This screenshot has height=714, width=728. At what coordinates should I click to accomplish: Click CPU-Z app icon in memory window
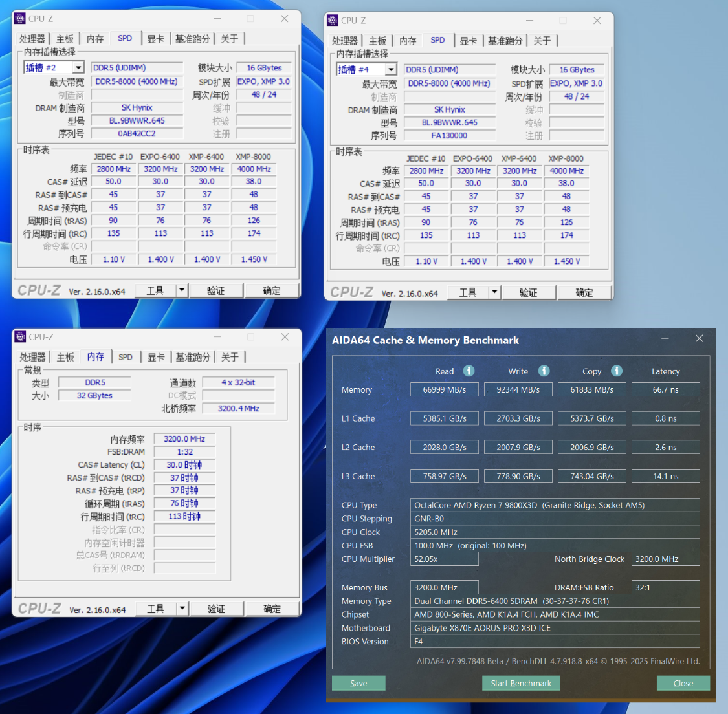click(x=20, y=336)
